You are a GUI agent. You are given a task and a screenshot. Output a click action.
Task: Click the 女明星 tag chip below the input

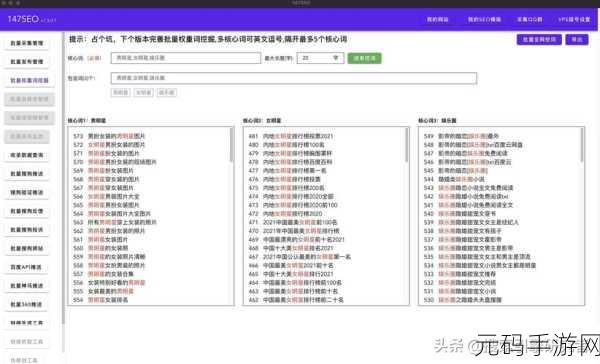143,93
